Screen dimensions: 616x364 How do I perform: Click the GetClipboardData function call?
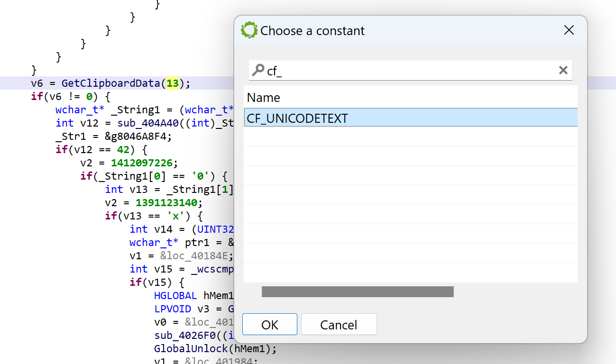point(111,83)
